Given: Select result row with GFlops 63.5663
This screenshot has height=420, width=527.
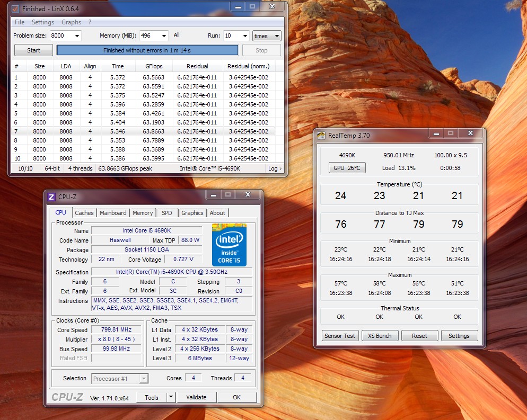Looking at the screenshot, I should click(x=143, y=77).
